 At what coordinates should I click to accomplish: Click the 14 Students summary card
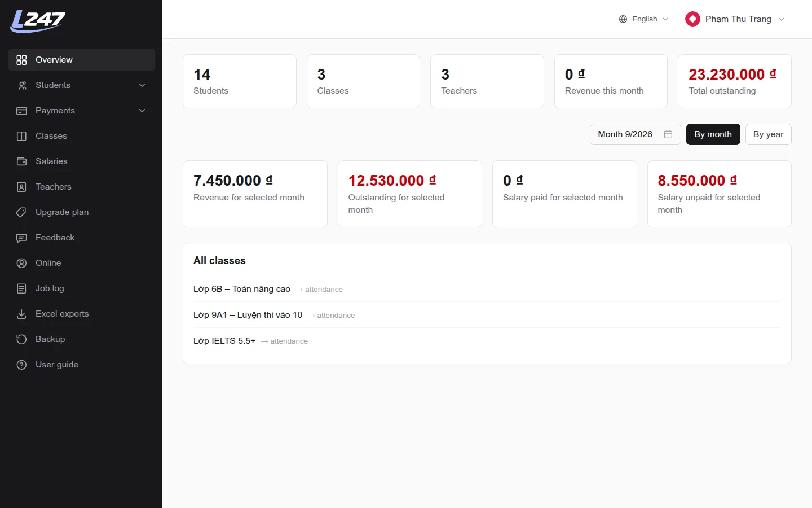pos(240,81)
